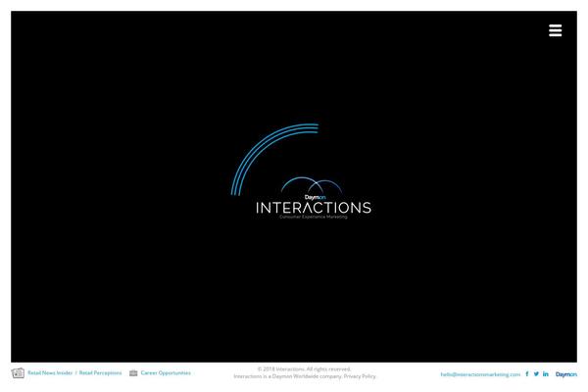Open the Facebook page icon
The width and height of the screenshot is (588, 392).
[x=527, y=374]
